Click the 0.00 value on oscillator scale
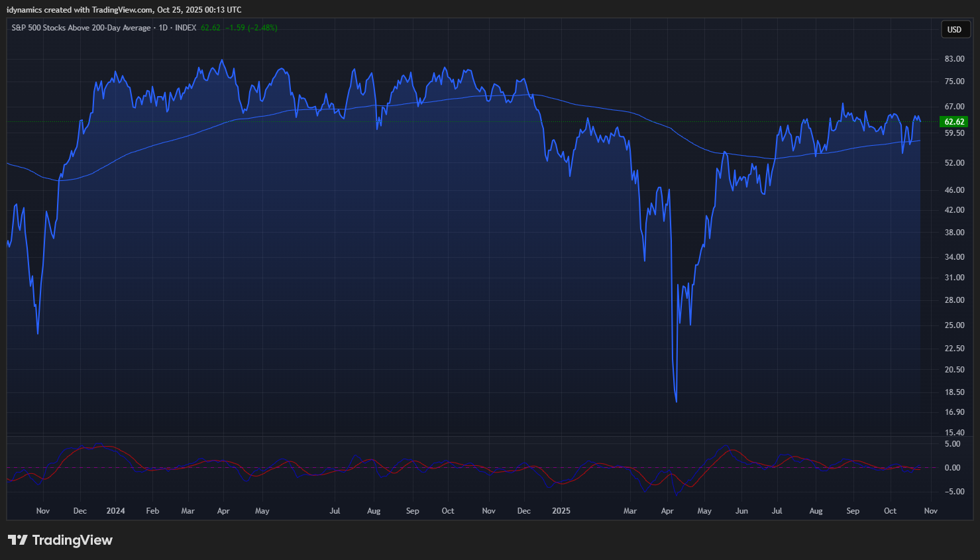980x560 pixels. (952, 468)
